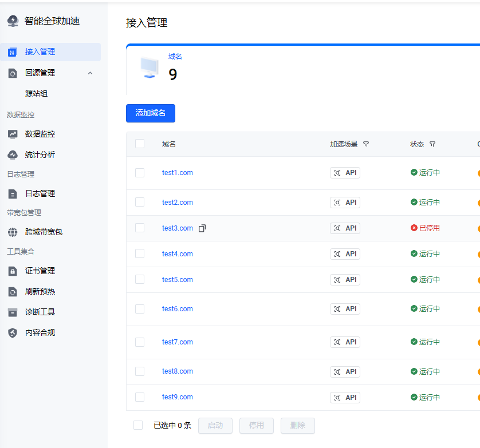Go to 日志管理 in the sidebar
Image resolution: width=480 pixels, height=448 pixels.
coord(40,193)
